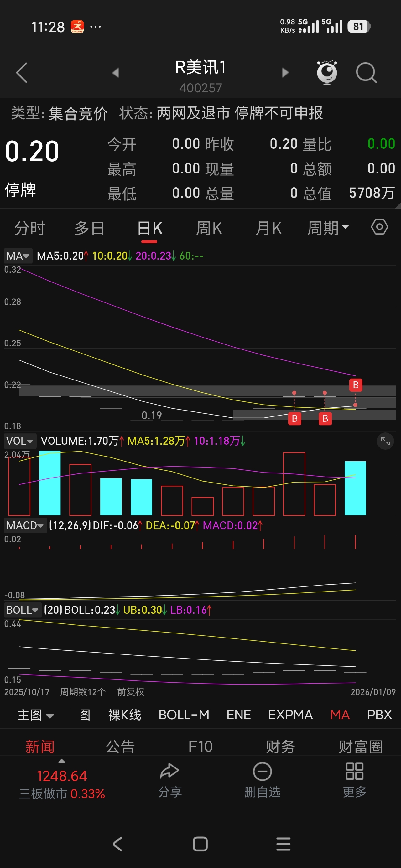Open the 主图 main chart dropdown
Image resolution: width=401 pixels, height=868 pixels.
click(35, 715)
